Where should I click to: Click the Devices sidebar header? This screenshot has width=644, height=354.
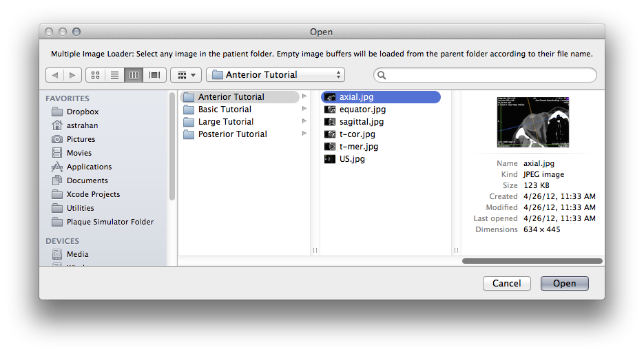click(63, 241)
